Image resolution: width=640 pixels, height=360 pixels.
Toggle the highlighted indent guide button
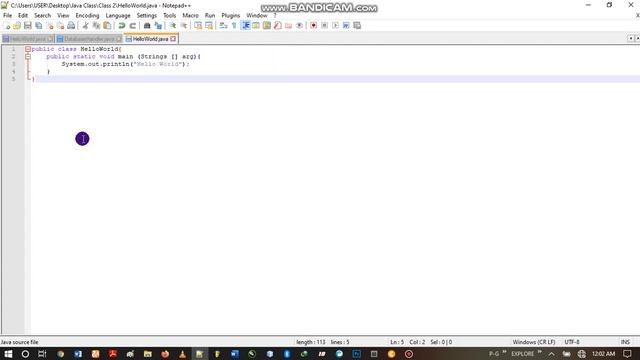click(x=246, y=26)
